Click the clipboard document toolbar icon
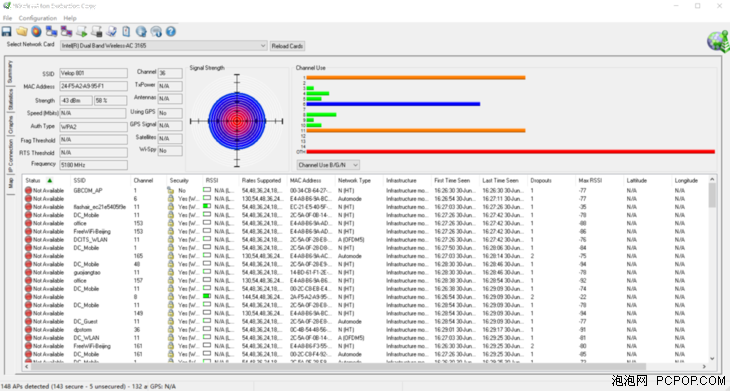 [x=126, y=32]
